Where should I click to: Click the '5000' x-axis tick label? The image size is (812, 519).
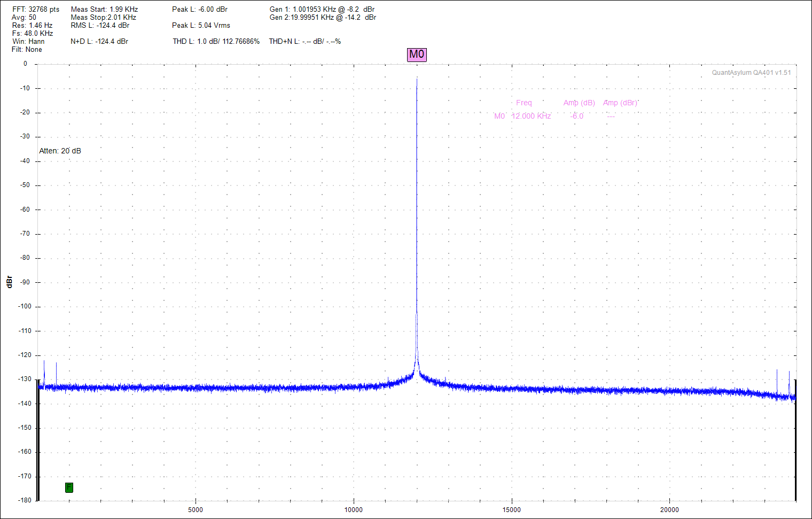click(196, 510)
